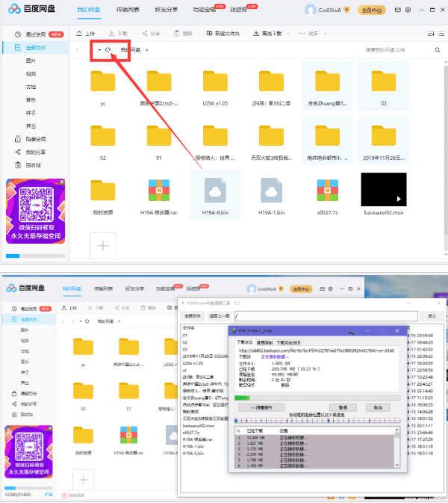Switch to list view icon in upper window
This screenshot has width=448, height=503.
441,34
